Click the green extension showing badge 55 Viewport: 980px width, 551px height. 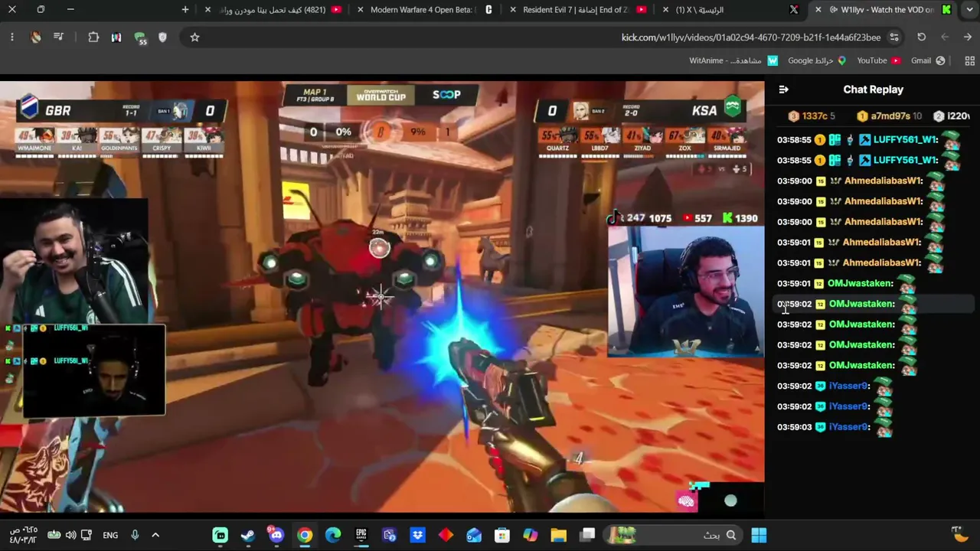point(139,37)
